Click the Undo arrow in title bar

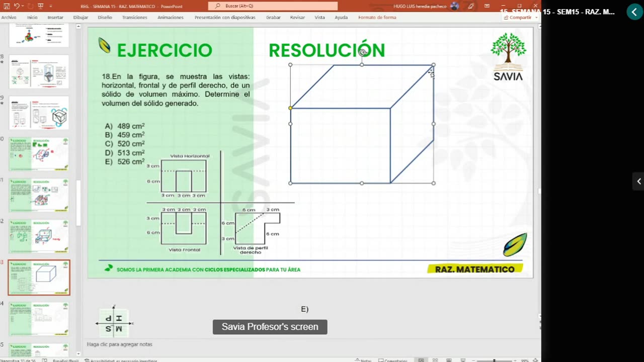[16, 6]
